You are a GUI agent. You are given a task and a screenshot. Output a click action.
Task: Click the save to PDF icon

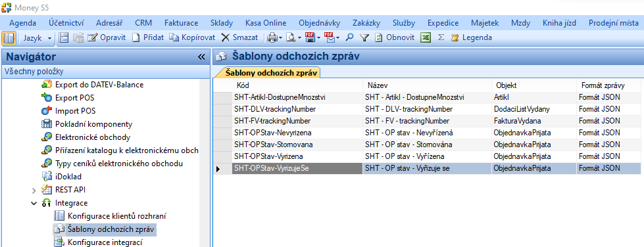[x=310, y=37]
